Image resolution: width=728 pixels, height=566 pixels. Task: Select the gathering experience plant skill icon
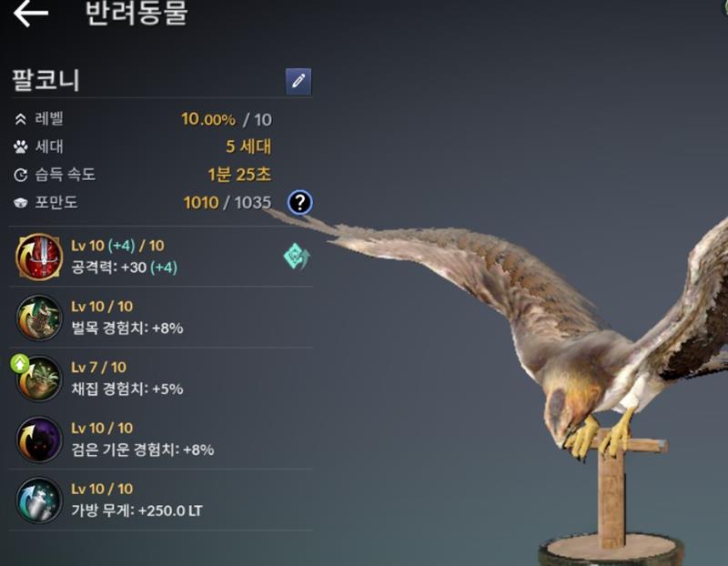[x=39, y=379]
